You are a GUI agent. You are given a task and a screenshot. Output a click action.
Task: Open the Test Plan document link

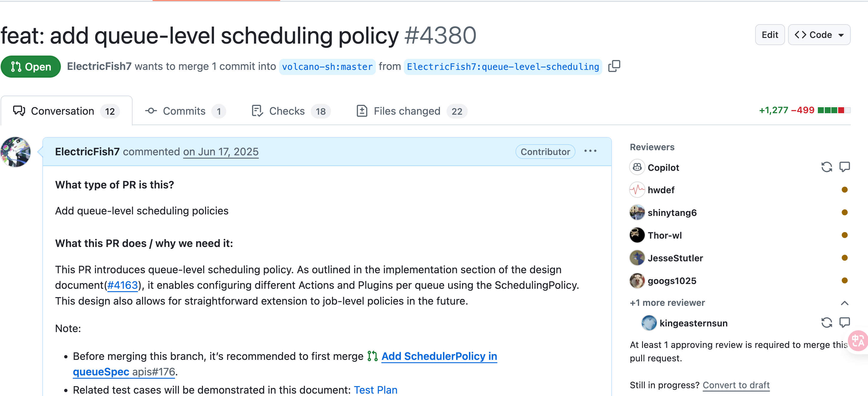tap(375, 390)
